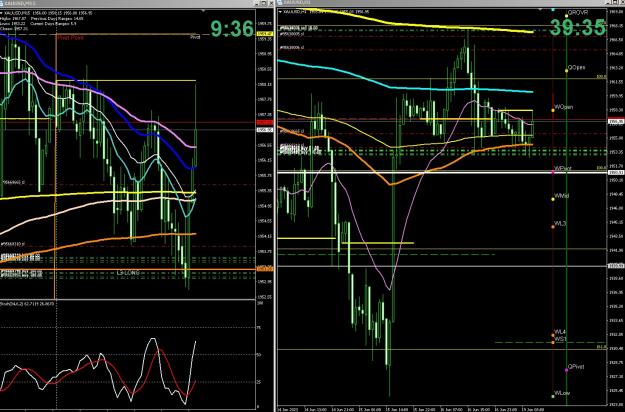
Task: Select the WS1 level label
Action: point(560,339)
